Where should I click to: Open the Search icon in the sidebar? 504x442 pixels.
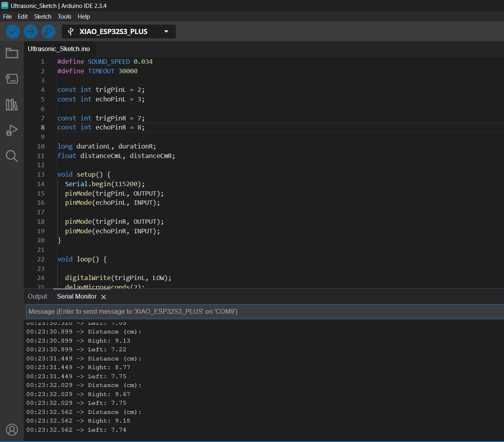coord(11,156)
